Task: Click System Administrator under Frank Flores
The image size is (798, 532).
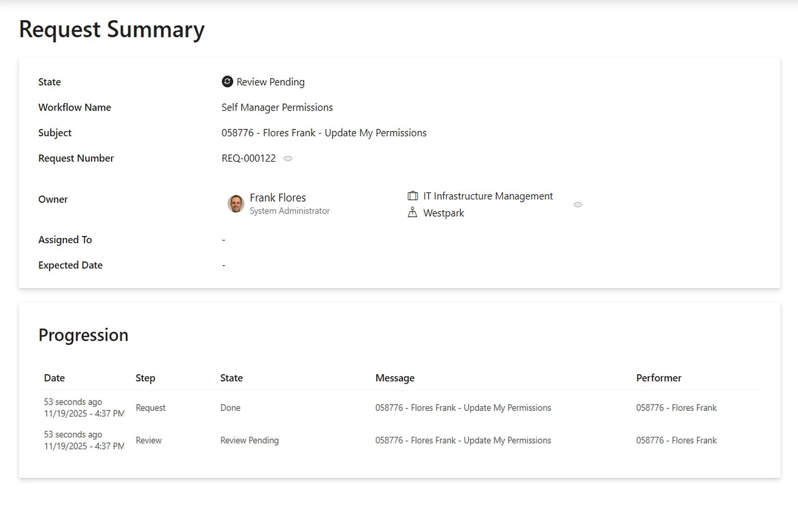Action: [x=289, y=211]
